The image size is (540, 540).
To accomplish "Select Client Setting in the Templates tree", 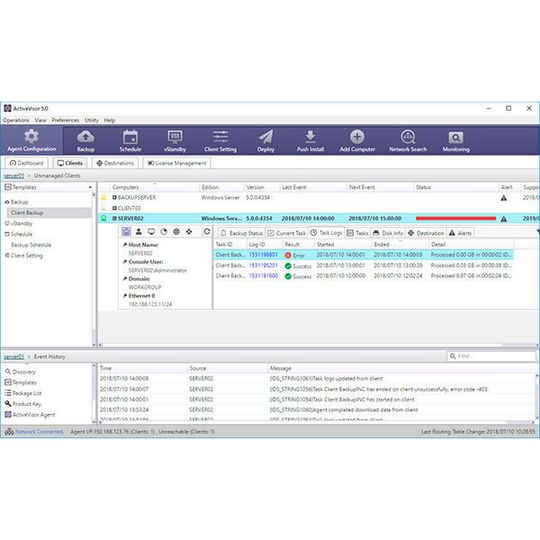I will click(x=27, y=256).
